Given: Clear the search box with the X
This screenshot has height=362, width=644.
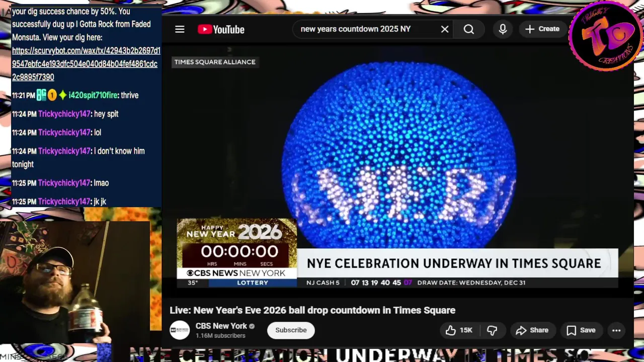Looking at the screenshot, I should (445, 29).
